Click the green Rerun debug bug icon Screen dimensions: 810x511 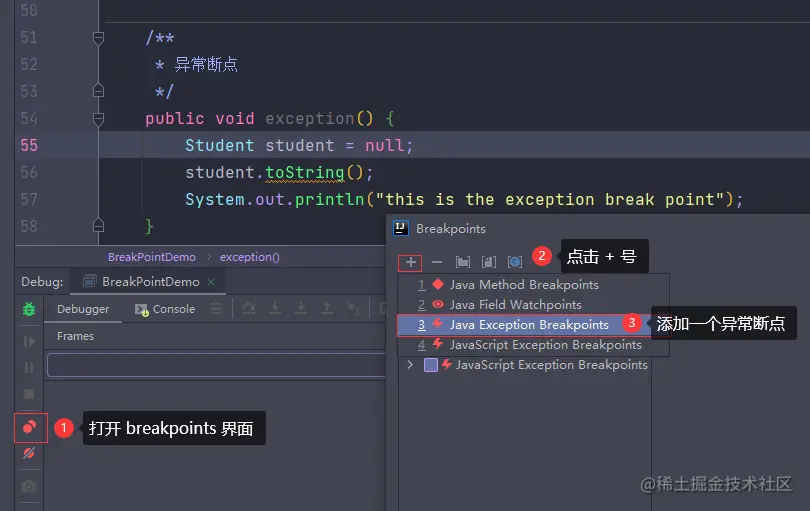tap(29, 309)
